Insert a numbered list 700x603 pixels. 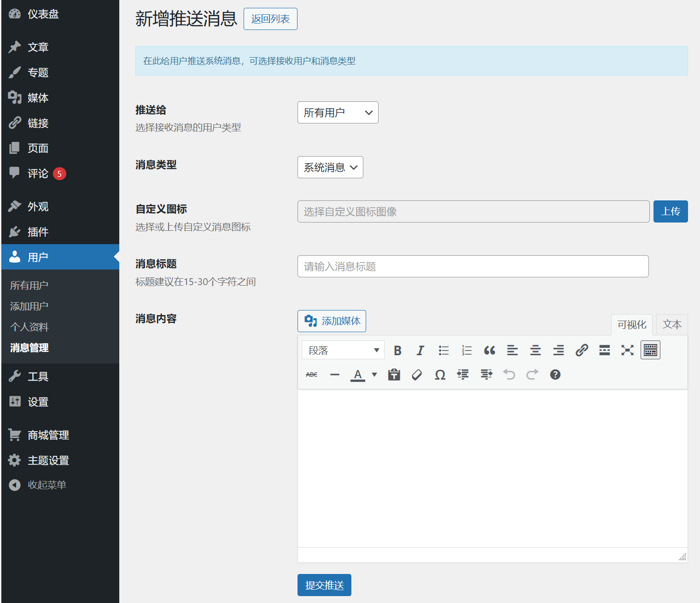[x=467, y=351]
